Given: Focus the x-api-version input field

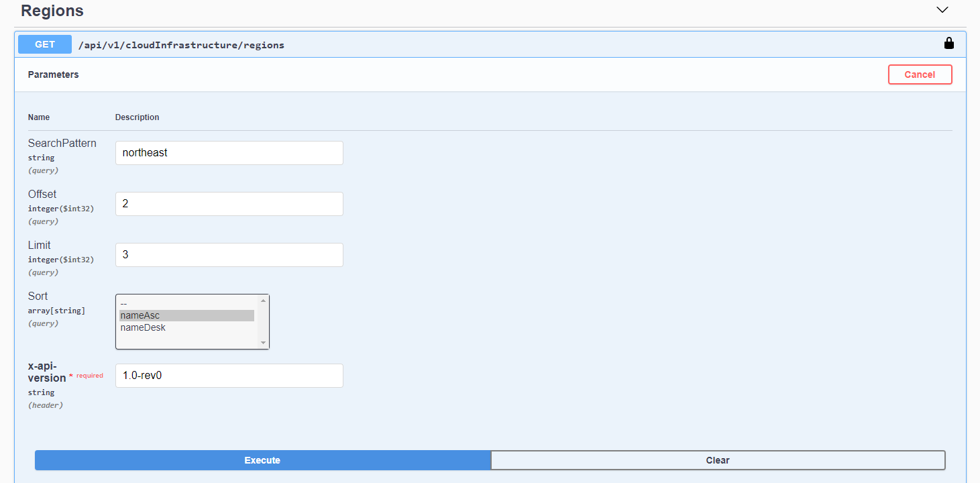Looking at the screenshot, I should (x=229, y=376).
